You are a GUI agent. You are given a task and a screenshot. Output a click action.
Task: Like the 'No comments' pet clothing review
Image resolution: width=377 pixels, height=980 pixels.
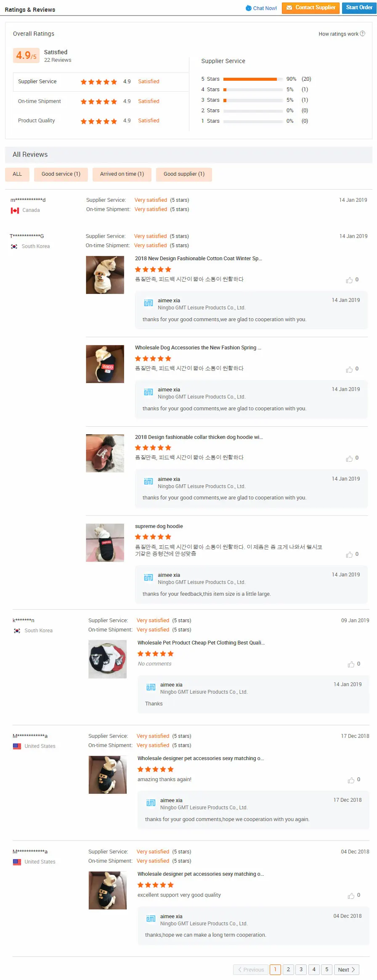pos(351,664)
